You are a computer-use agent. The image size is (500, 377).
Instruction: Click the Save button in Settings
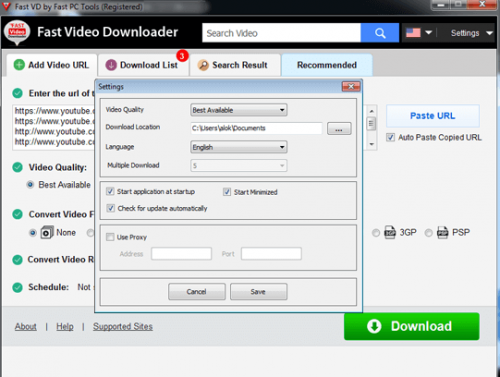tap(258, 292)
